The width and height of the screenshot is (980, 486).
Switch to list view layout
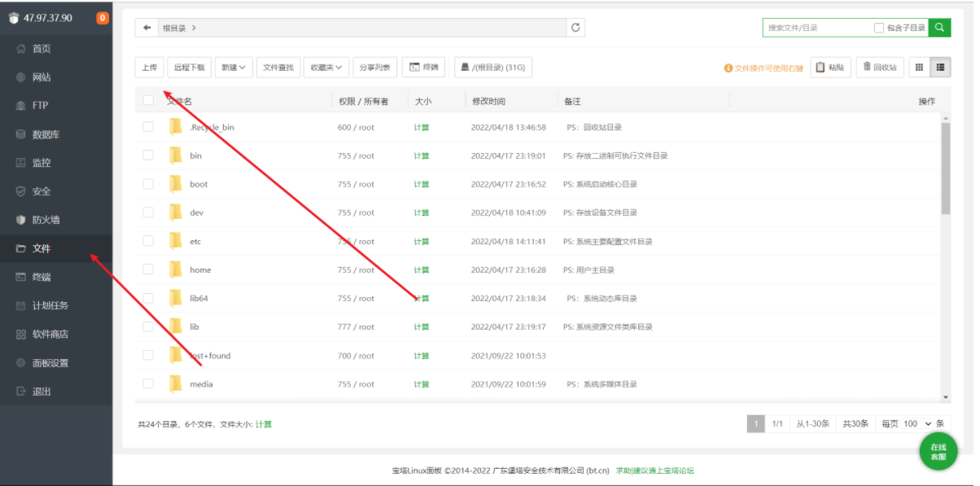[941, 68]
